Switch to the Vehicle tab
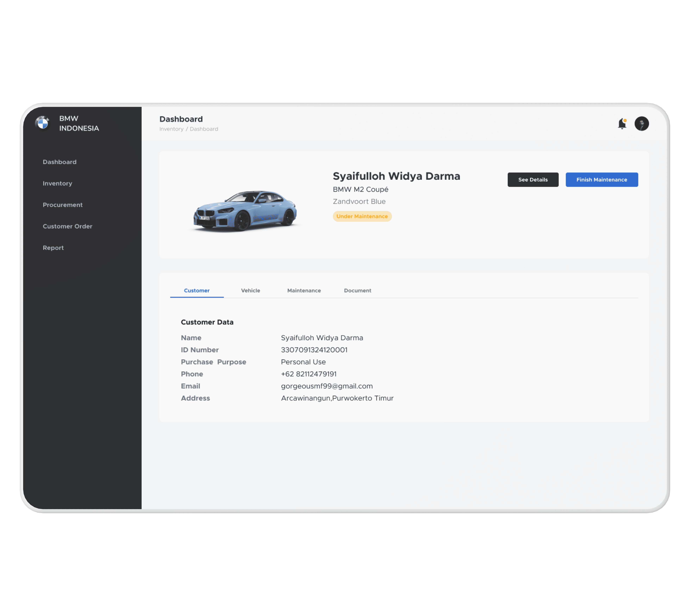690x616 pixels. point(250,291)
